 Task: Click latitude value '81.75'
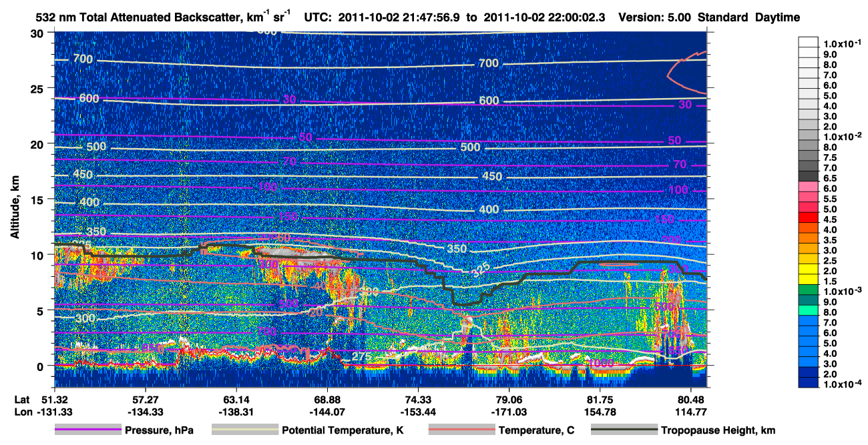[600, 400]
